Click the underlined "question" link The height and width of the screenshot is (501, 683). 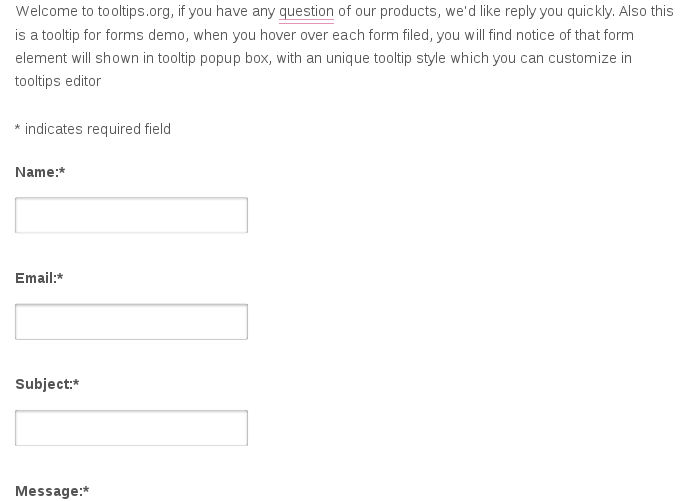[x=306, y=12]
